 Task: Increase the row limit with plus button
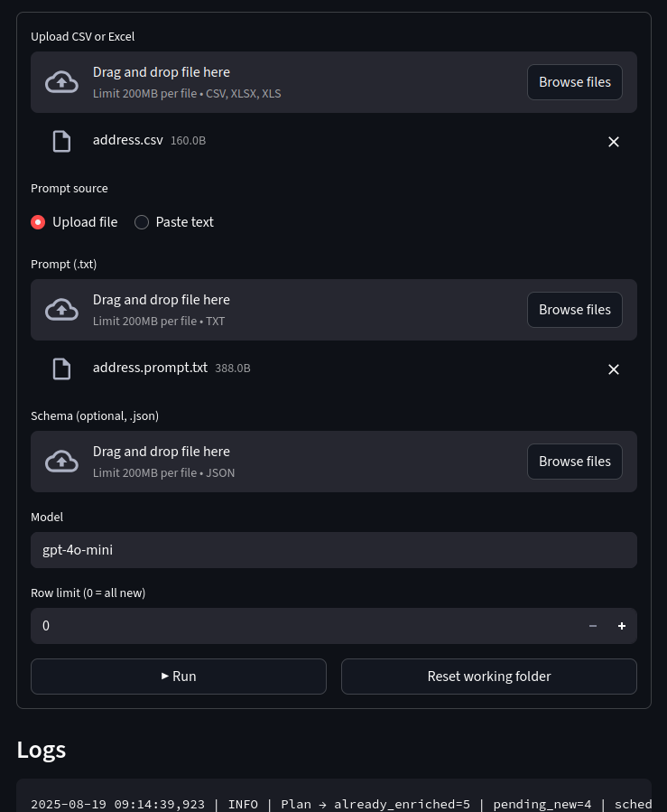pyautogui.click(x=622, y=626)
